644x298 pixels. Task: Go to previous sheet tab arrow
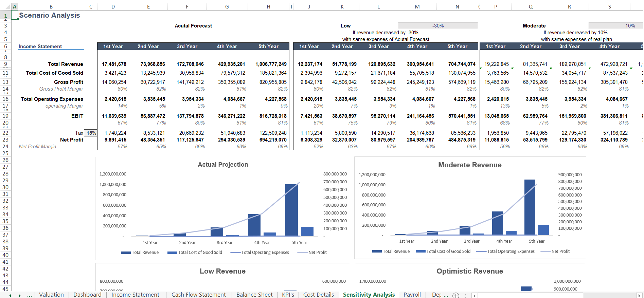tap(10, 296)
